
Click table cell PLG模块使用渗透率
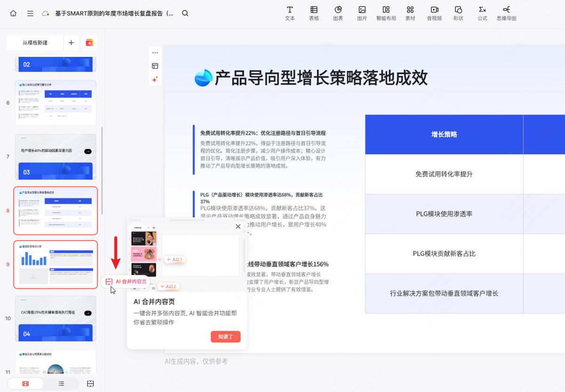click(444, 214)
